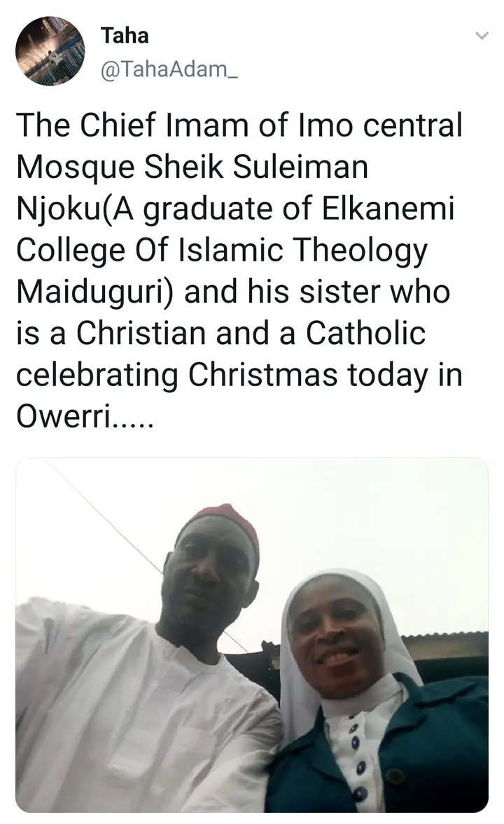The width and height of the screenshot is (504, 824).
Task: Click the word "Owerri....." in the tweet
Action: 85,418
